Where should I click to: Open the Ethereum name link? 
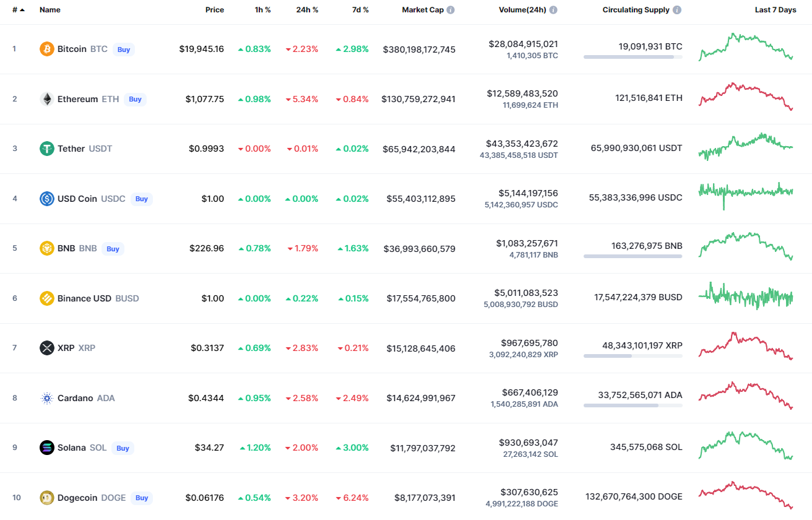(77, 99)
